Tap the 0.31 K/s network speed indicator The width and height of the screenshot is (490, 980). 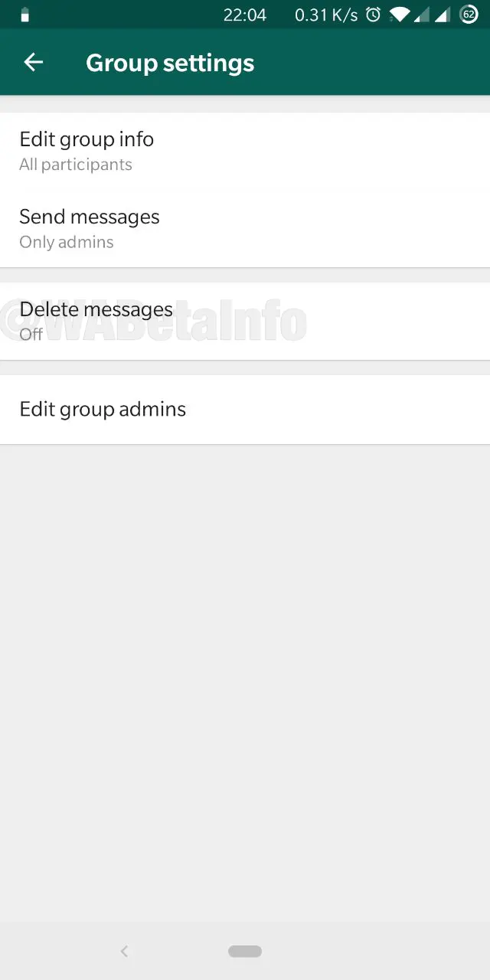tap(326, 15)
